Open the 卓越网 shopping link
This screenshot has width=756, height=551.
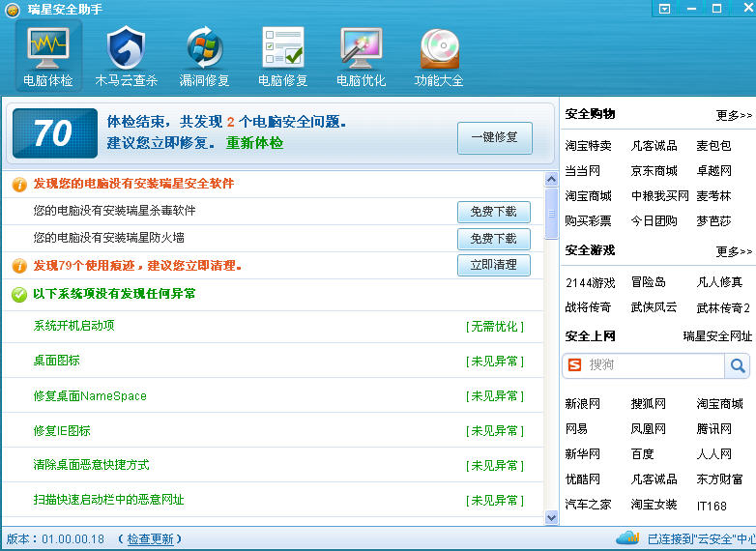tap(713, 171)
